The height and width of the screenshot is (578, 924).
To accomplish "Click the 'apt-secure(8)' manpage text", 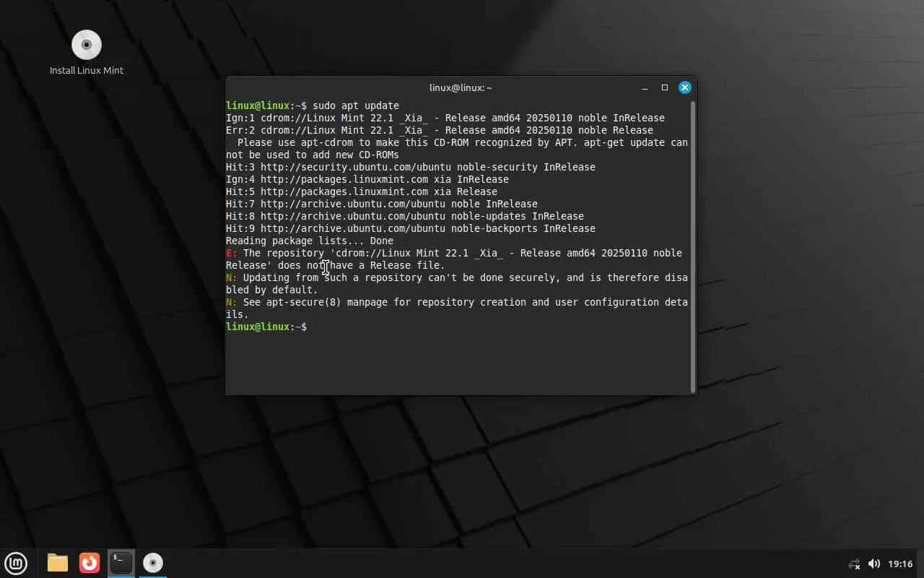I will click(x=304, y=302).
